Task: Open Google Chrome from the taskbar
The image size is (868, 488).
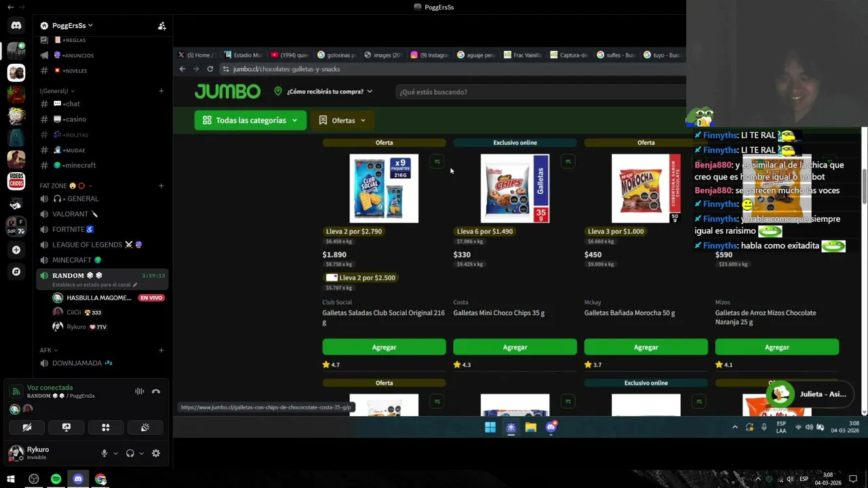Action: click(x=100, y=479)
